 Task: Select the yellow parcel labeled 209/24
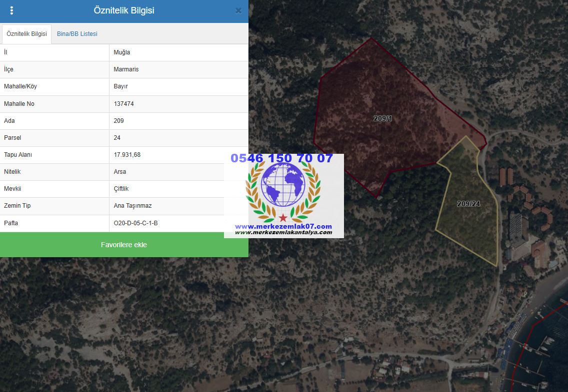pos(468,204)
